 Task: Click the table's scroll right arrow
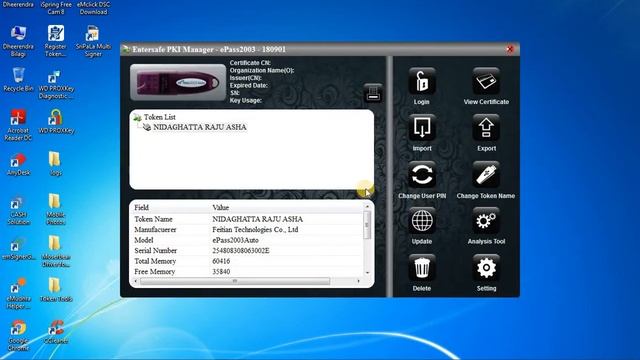358,281
